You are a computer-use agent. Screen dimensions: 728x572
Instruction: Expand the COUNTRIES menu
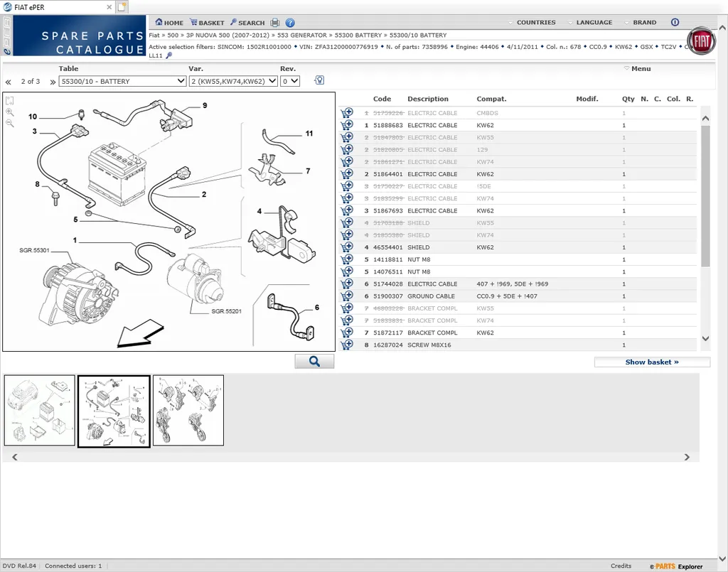(x=532, y=22)
